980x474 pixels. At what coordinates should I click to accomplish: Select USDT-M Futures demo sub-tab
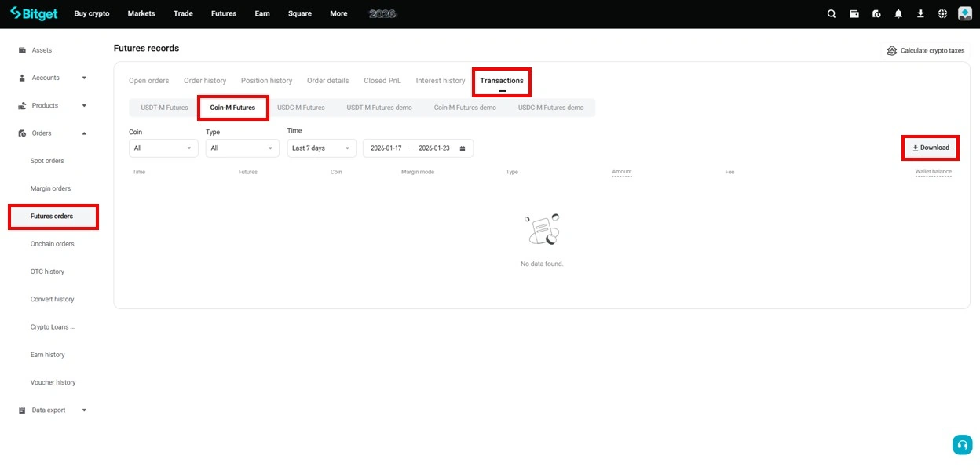click(x=379, y=108)
